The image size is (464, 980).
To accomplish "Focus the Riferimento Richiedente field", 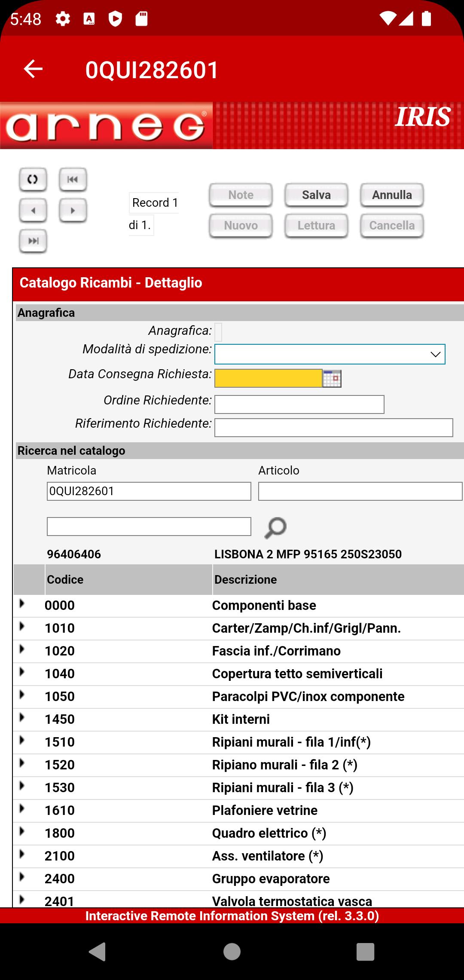I will 334,428.
